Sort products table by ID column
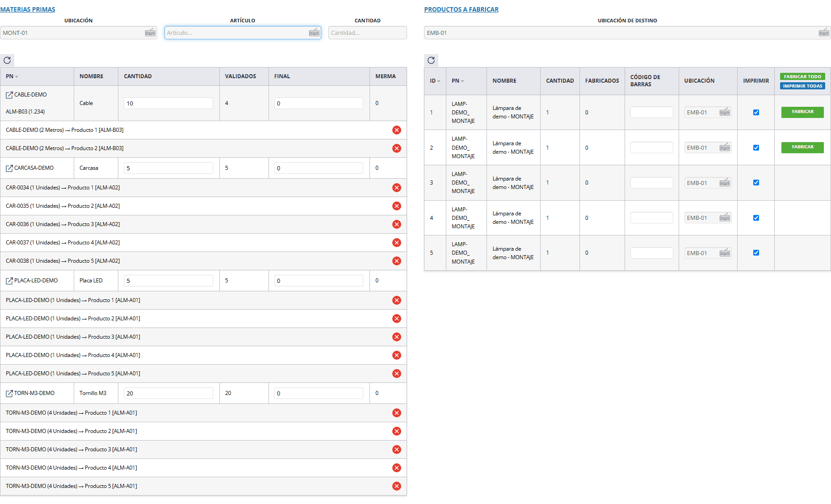Viewport: 831px width, 504px height. [435, 81]
